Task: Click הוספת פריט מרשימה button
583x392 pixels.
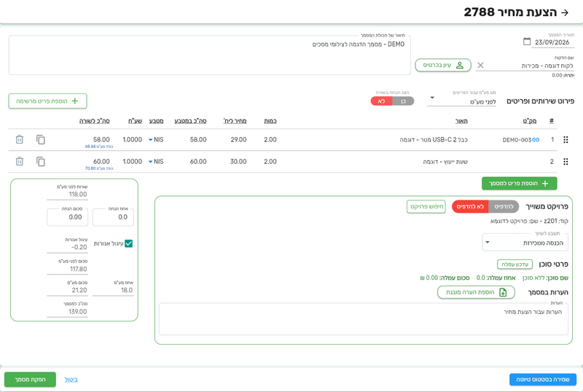Action: pos(47,101)
